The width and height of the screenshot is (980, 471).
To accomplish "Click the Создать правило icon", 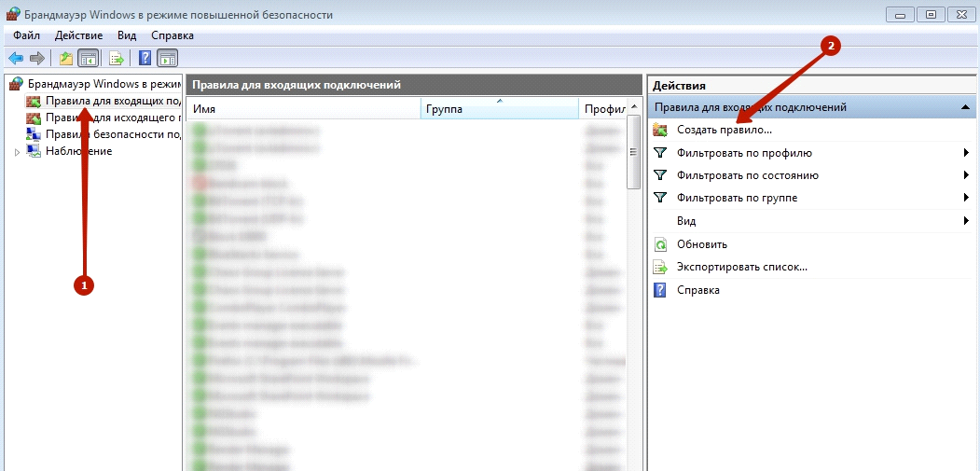I will pyautogui.click(x=660, y=130).
